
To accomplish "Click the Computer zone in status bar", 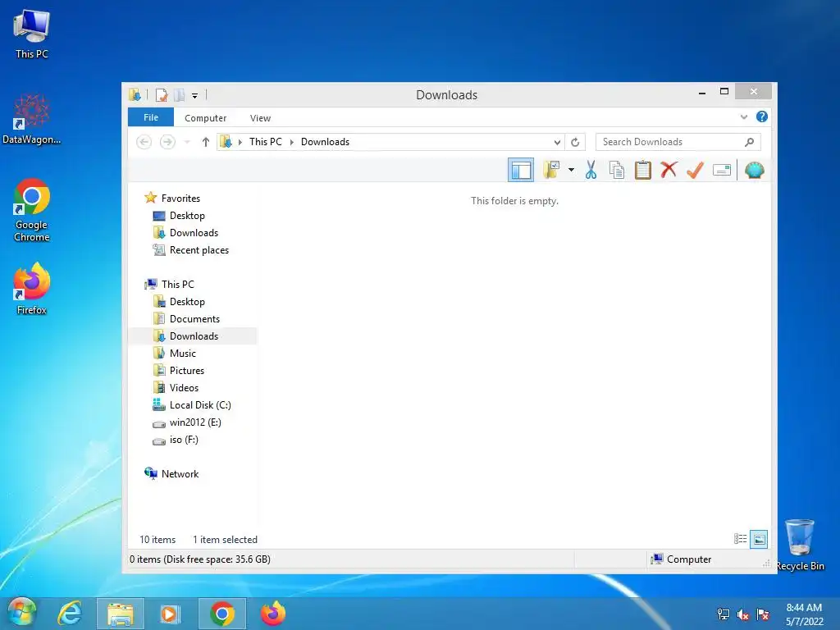I will 681,559.
